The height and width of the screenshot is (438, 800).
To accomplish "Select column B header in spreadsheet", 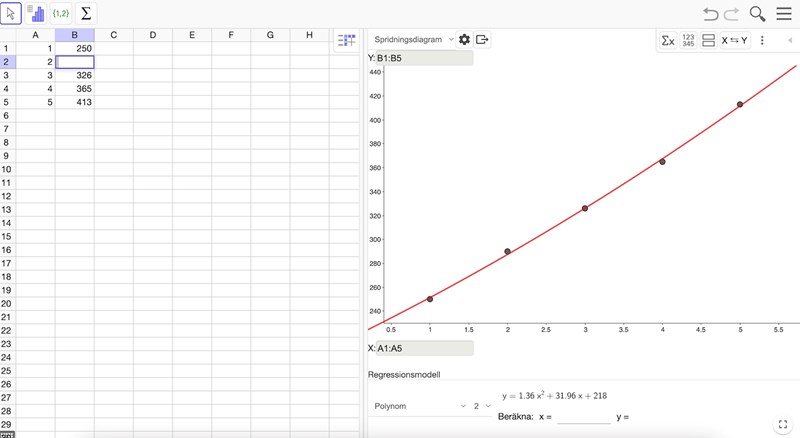I will point(75,36).
